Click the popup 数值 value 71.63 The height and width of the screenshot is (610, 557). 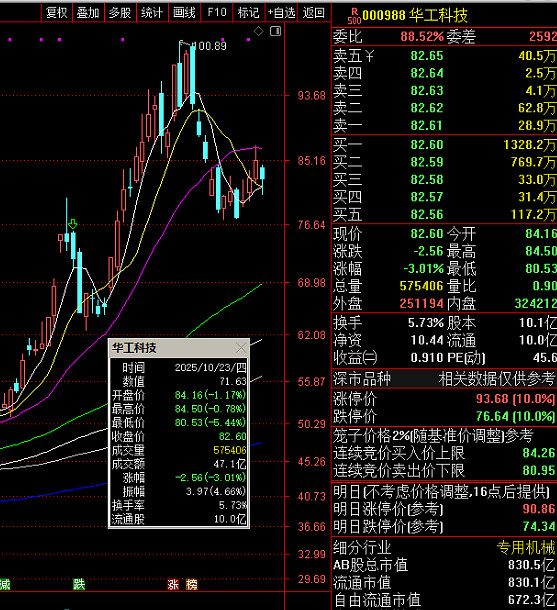coord(233,381)
